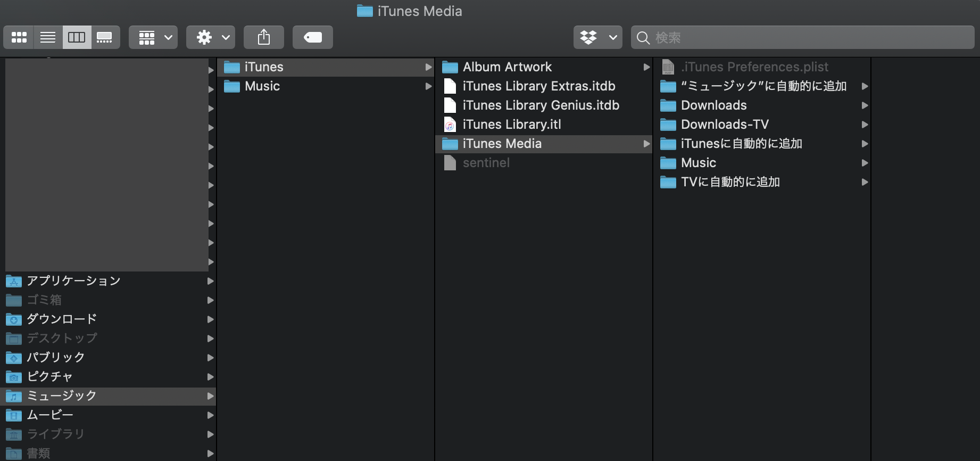Image resolution: width=980 pixels, height=461 pixels.
Task: Select "ミュージック"に自動的に追加 folder
Action: pos(762,86)
